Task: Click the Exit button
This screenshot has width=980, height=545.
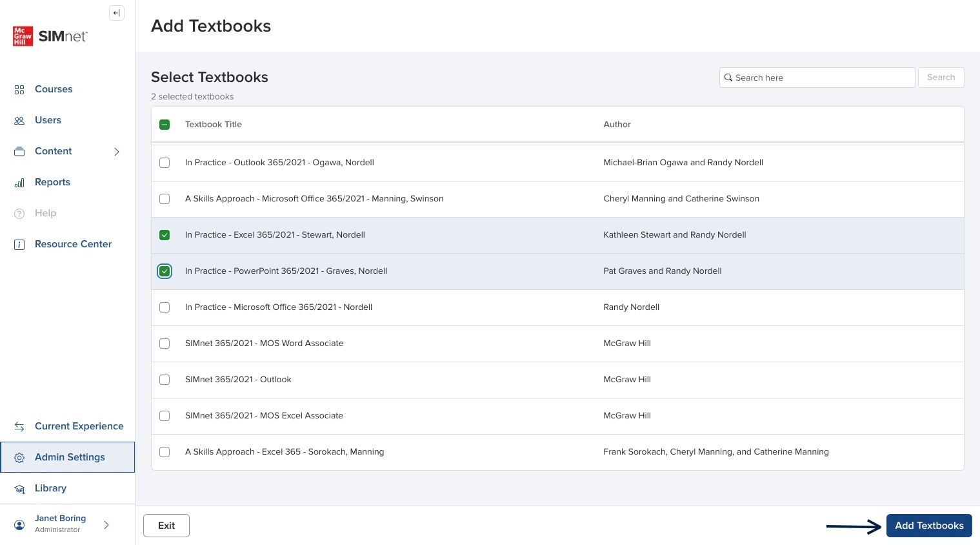Action: pos(166,526)
